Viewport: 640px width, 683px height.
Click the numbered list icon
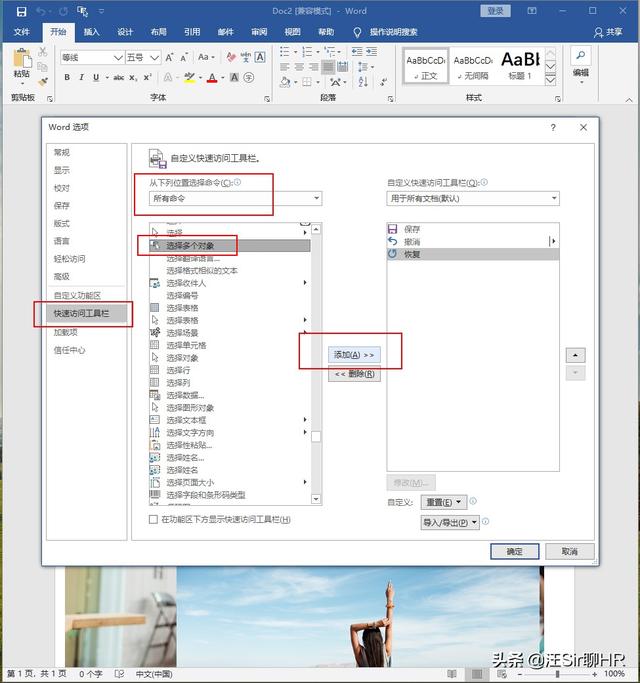[x=307, y=52]
